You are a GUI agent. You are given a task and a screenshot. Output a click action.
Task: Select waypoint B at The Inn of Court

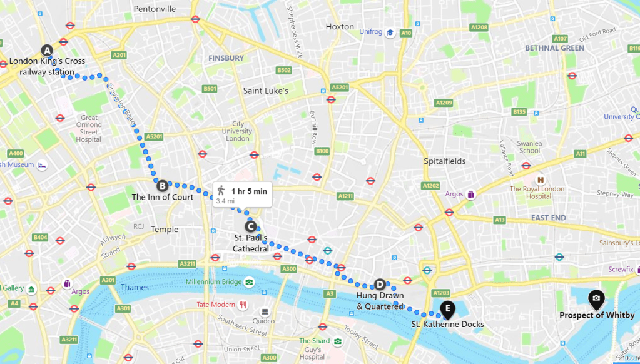click(163, 186)
